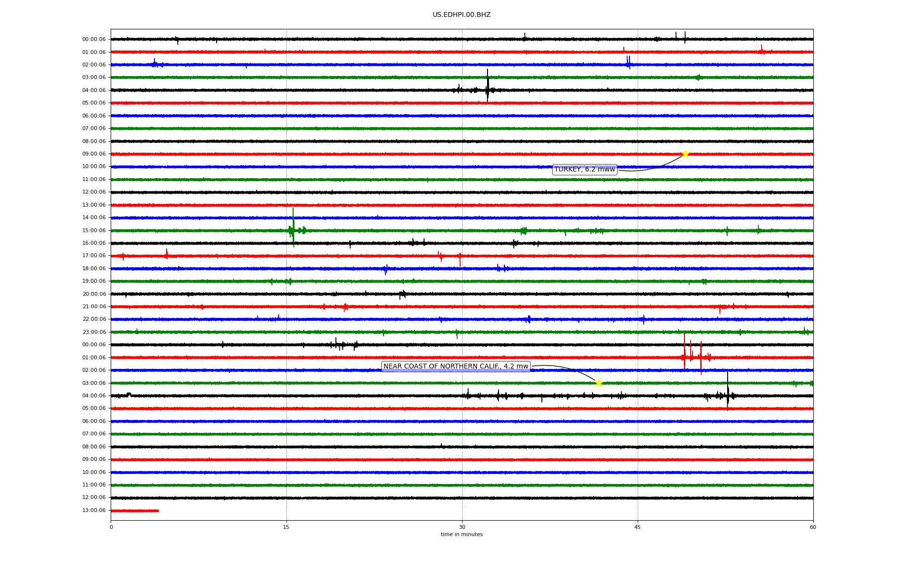Click the x-axis label 'time in minutes'

click(x=462, y=535)
